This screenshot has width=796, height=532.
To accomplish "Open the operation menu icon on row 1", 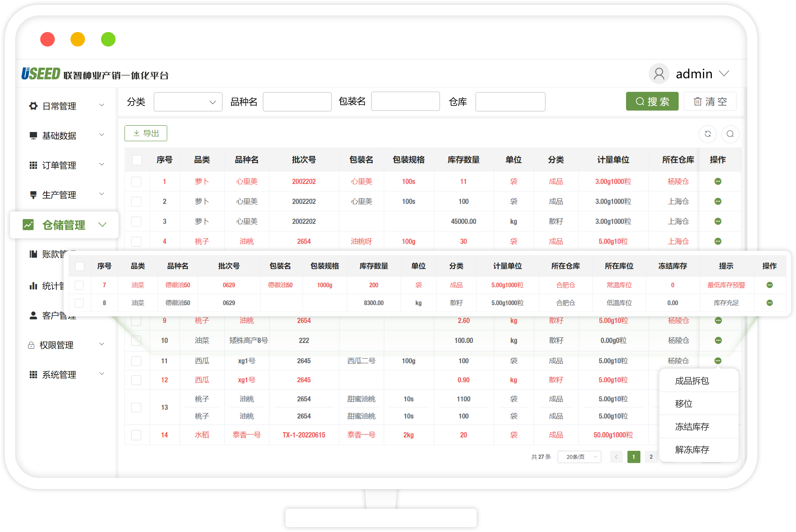I will (x=718, y=182).
